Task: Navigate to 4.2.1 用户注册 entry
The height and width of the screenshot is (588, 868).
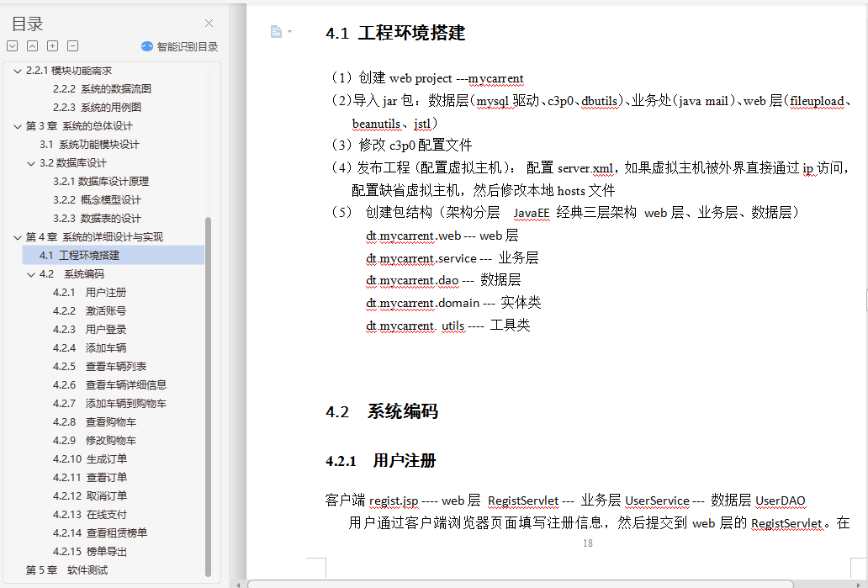Action: coord(89,293)
